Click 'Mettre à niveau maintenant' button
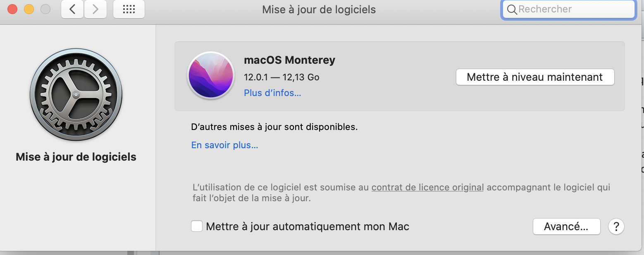The height and width of the screenshot is (255, 644). (x=535, y=77)
